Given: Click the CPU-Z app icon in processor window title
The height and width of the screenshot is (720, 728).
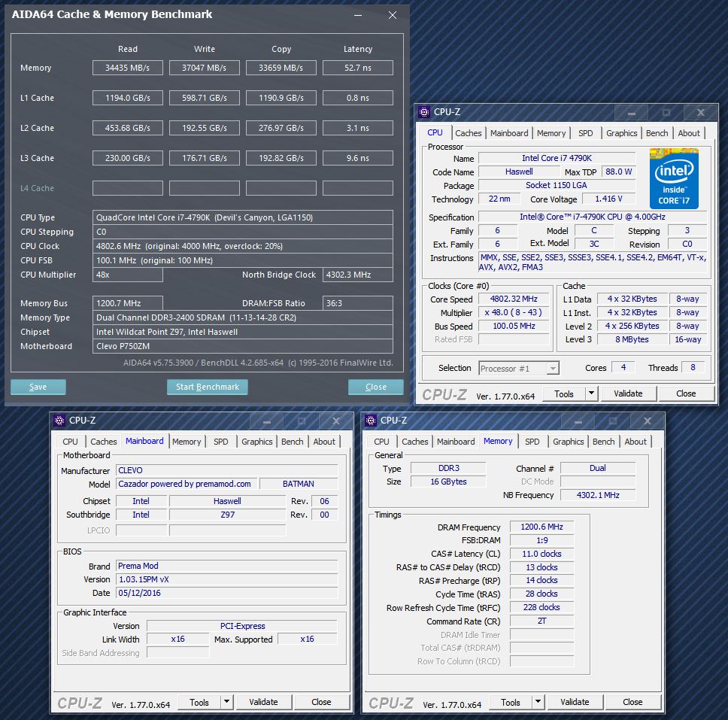Looking at the screenshot, I should point(424,112).
